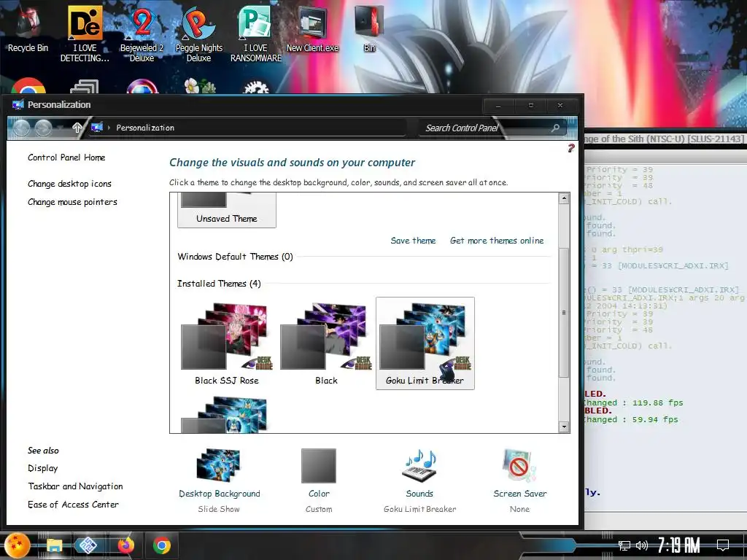Click Change mouse pointers link
The width and height of the screenshot is (747, 560).
tap(72, 202)
